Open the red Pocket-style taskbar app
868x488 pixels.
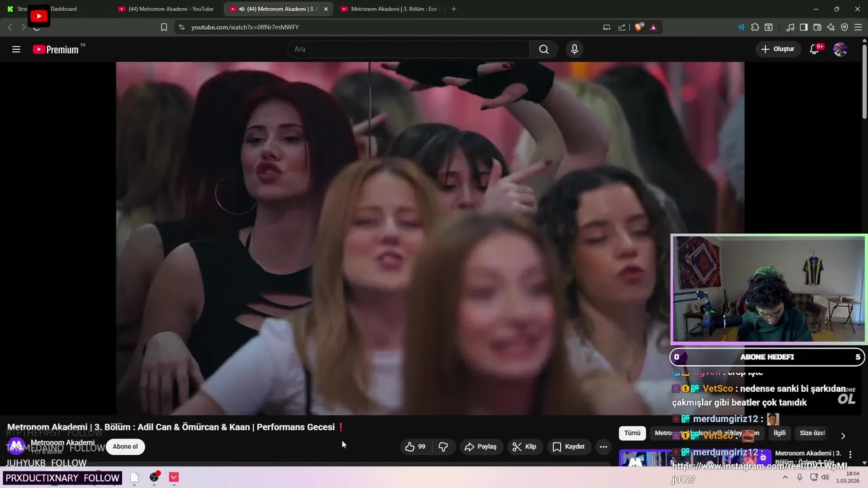[174, 477]
